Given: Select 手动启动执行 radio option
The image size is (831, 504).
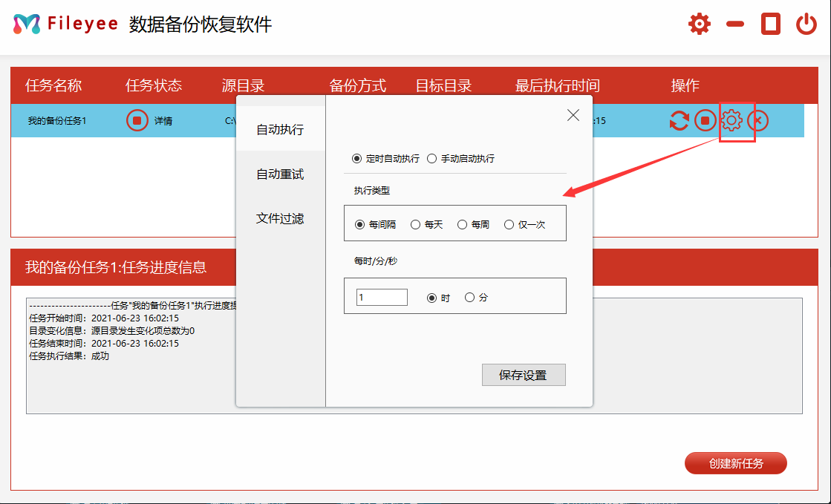Looking at the screenshot, I should click(x=432, y=159).
